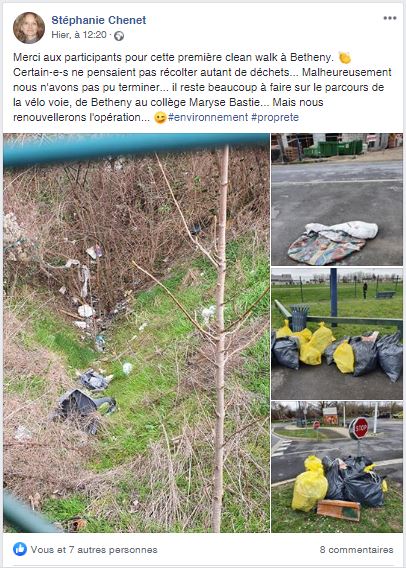Open the '8 commentaires' comments link
The image size is (406, 568).
pos(356,550)
